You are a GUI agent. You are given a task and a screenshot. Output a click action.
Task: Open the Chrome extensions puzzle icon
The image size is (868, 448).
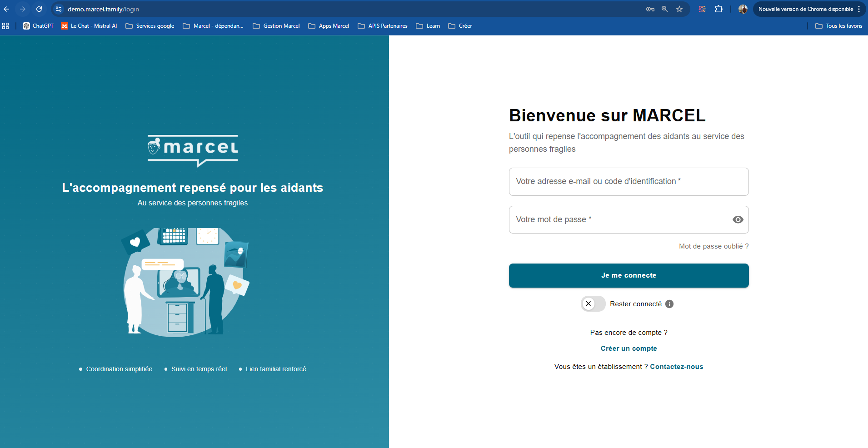(x=718, y=9)
